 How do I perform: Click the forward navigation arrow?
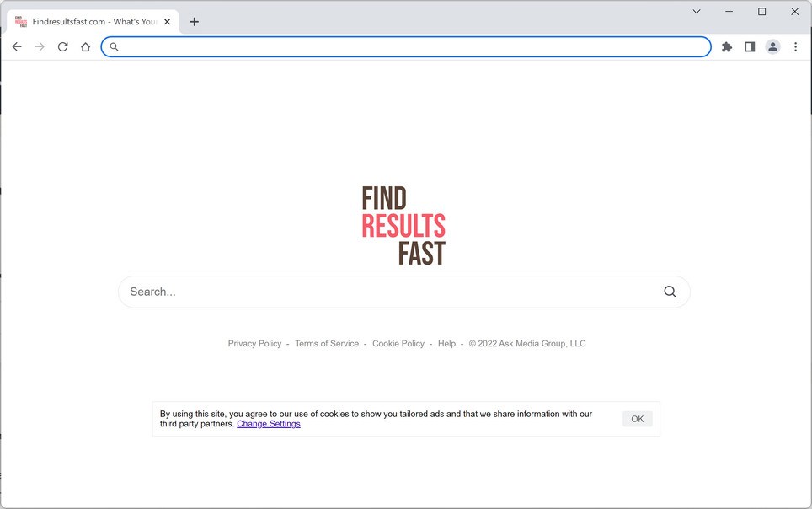coord(40,47)
